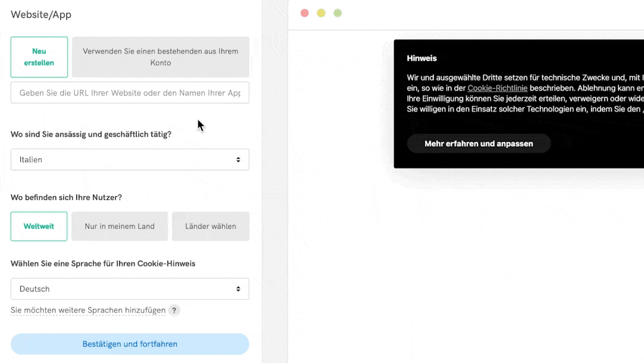Click the arrow icon on Italien selector
644x363 pixels.
pos(238,160)
